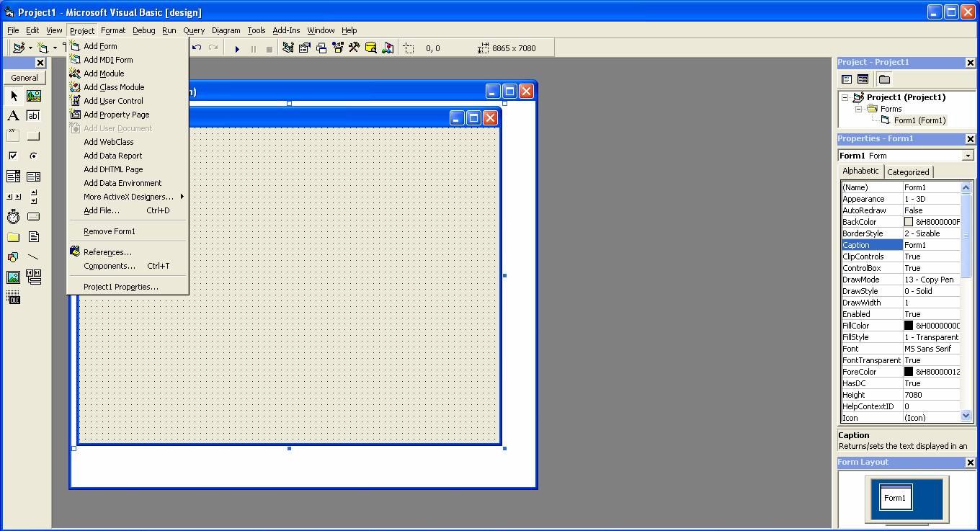The image size is (980, 531).
Task: Choose Add Class Module menu entry
Action: tap(128, 87)
